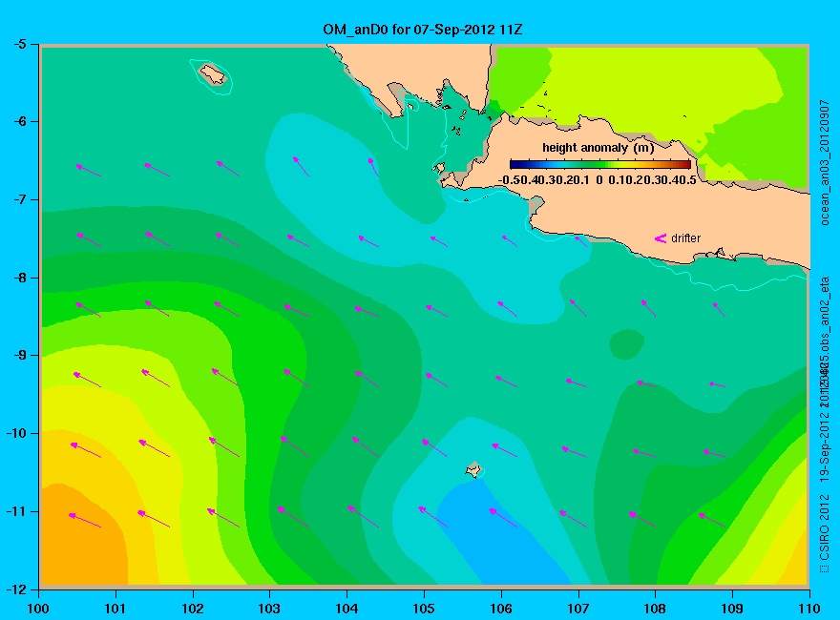Click longitude tick label 108
This screenshot has width=840, height=620.
click(655, 609)
